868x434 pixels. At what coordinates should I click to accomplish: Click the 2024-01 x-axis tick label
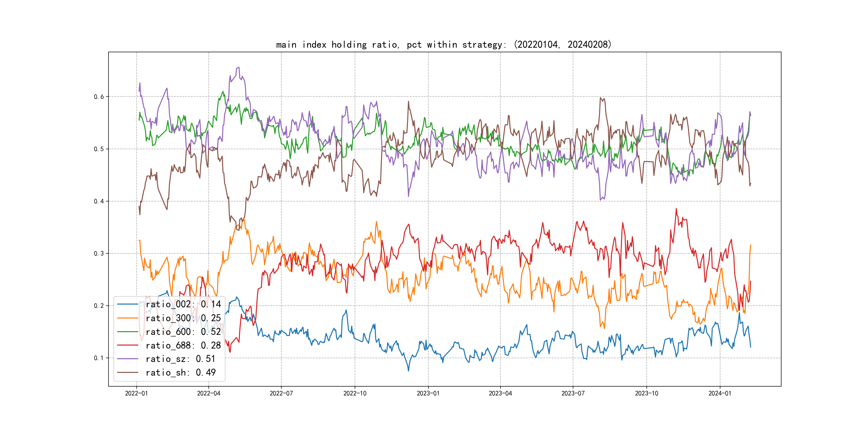720,393
